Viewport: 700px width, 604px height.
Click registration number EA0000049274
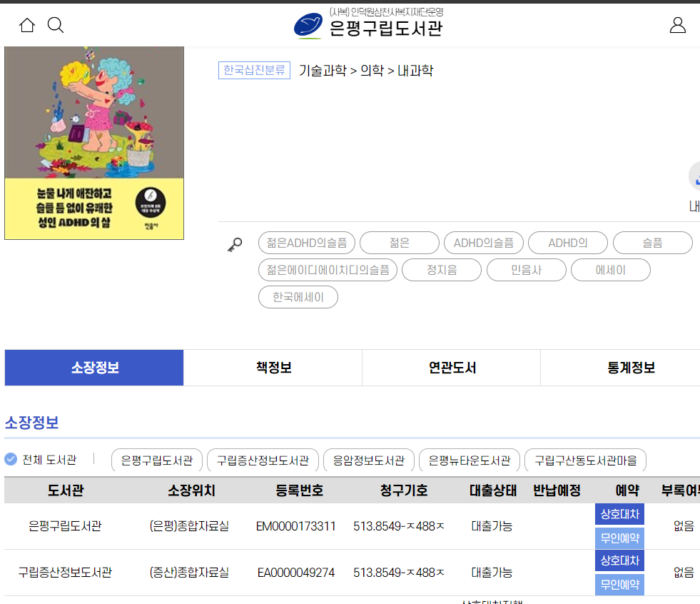(295, 573)
